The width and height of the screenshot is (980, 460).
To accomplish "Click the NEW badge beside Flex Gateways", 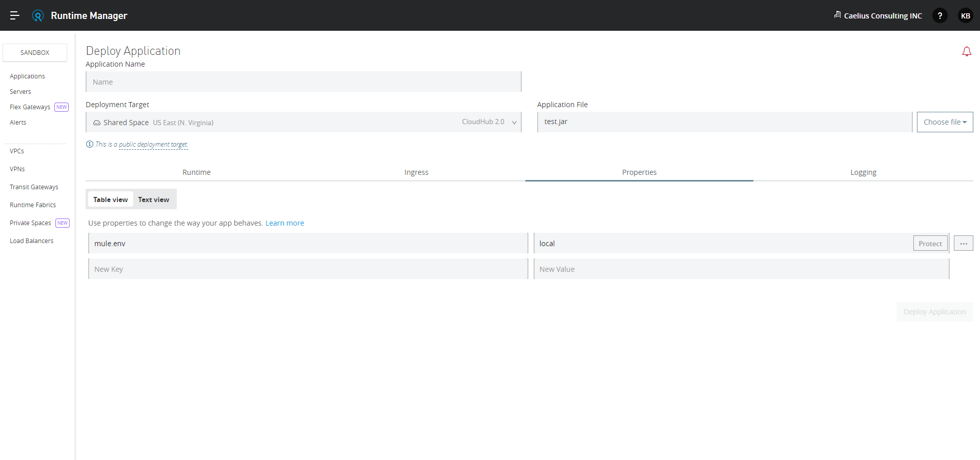I will point(62,107).
